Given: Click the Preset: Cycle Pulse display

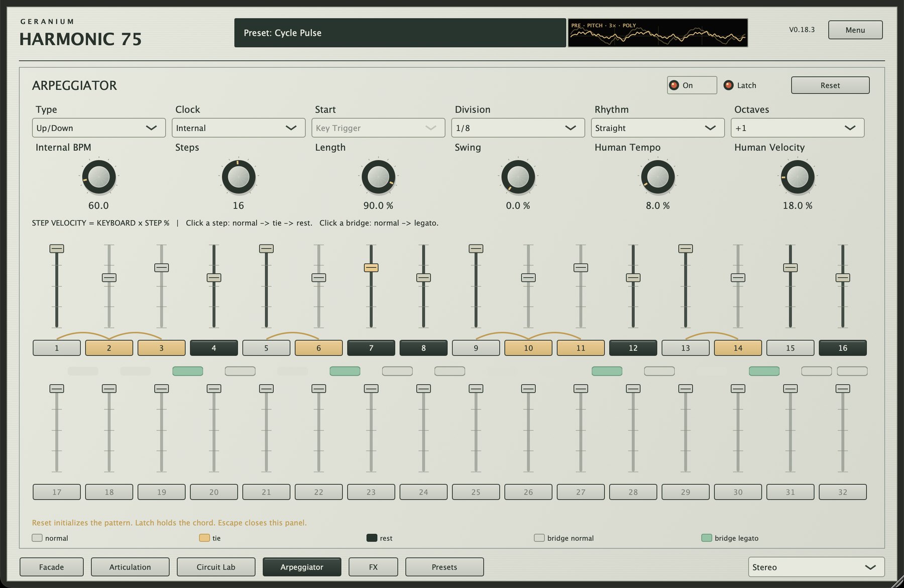Looking at the screenshot, I should [x=400, y=33].
